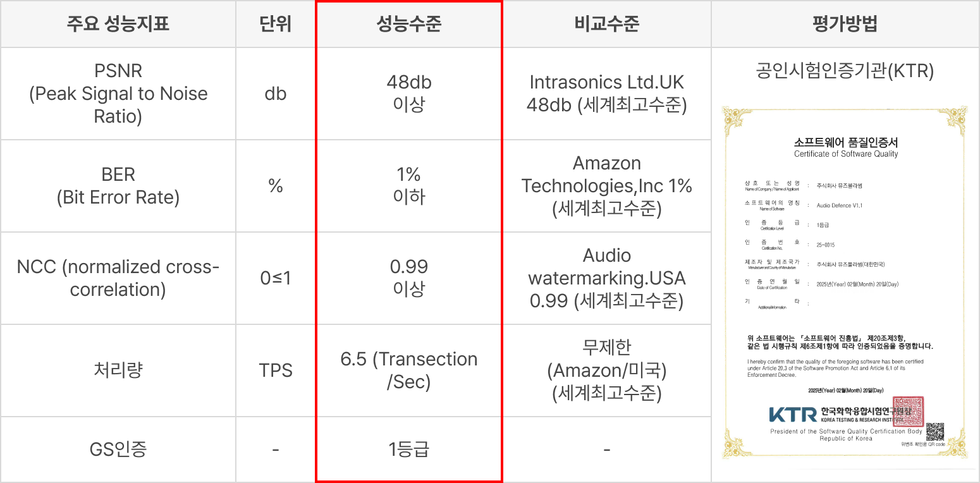The image size is (980, 483).
Task: Click the red official seal stamp
Action: 907,412
